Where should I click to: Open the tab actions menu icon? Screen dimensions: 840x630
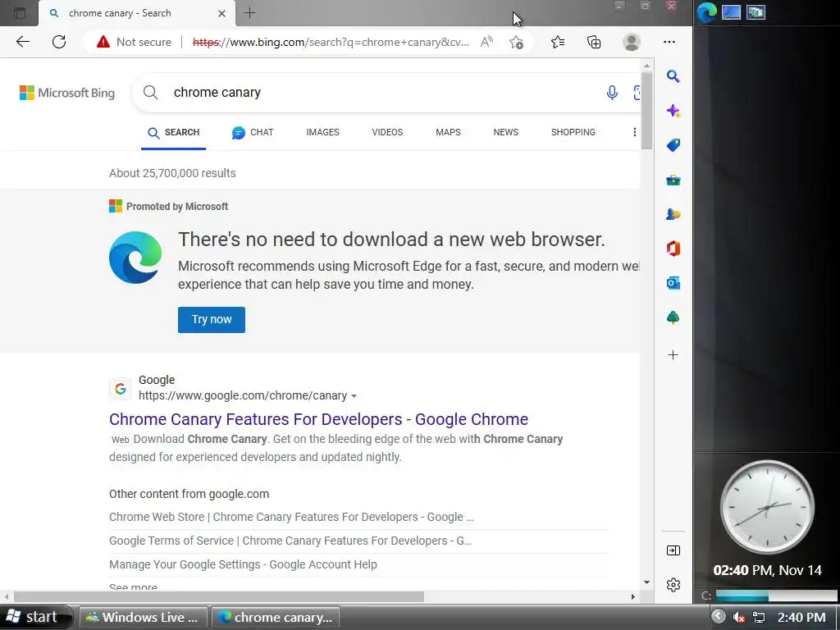click(x=20, y=13)
